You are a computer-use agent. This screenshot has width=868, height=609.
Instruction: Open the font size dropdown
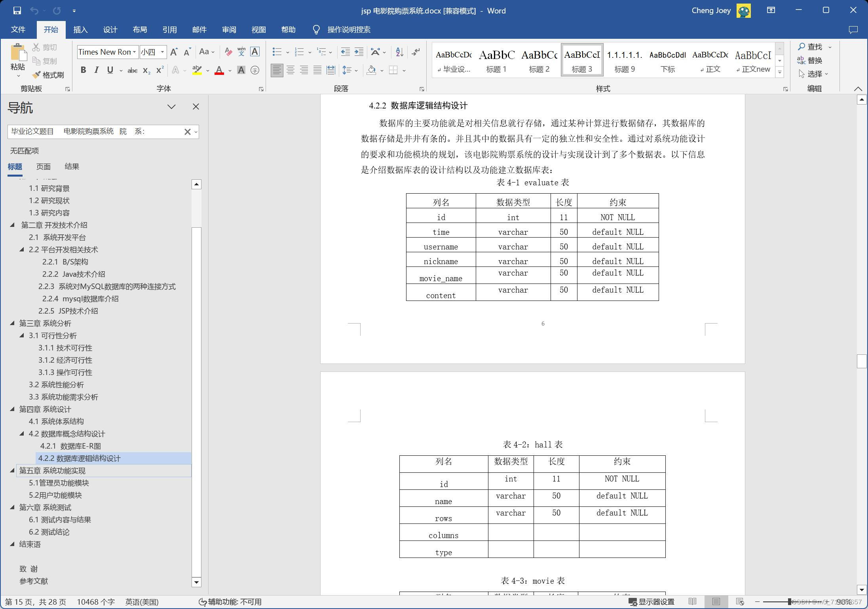tap(162, 52)
